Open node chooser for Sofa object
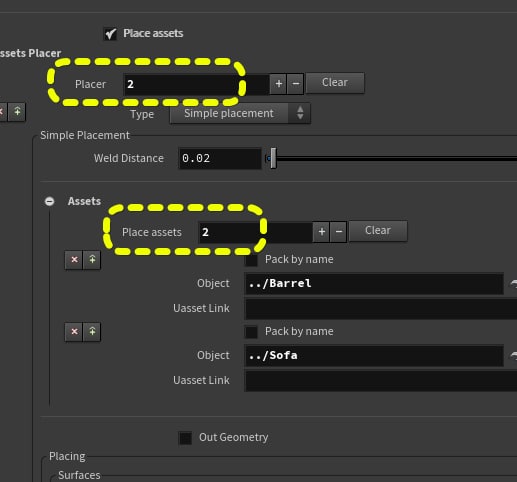The width and height of the screenshot is (517, 482). [514, 356]
